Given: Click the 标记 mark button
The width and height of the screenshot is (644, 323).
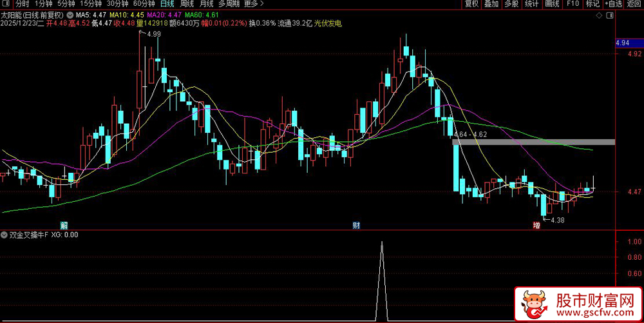Looking at the screenshot, I should click(592, 4).
